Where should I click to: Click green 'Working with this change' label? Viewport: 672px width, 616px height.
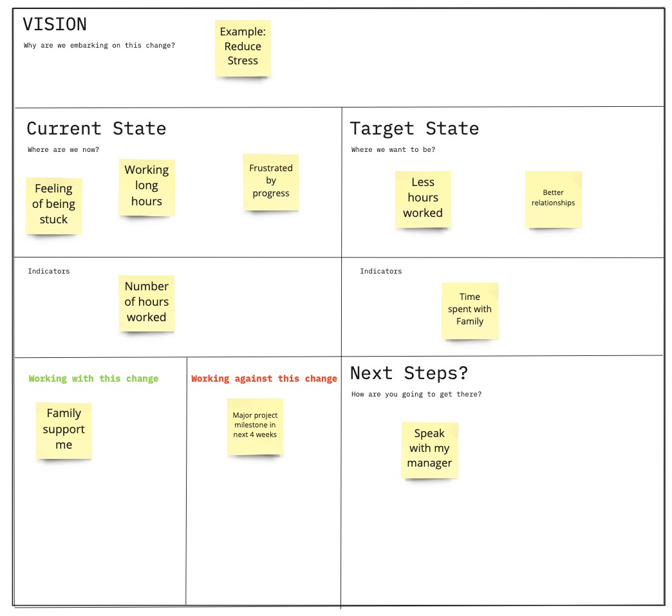(93, 378)
